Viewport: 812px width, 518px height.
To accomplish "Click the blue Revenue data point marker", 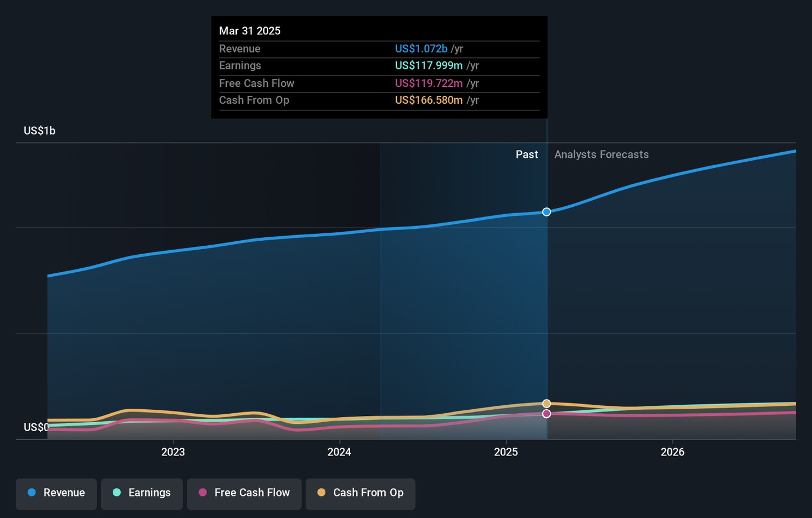I will 546,212.
